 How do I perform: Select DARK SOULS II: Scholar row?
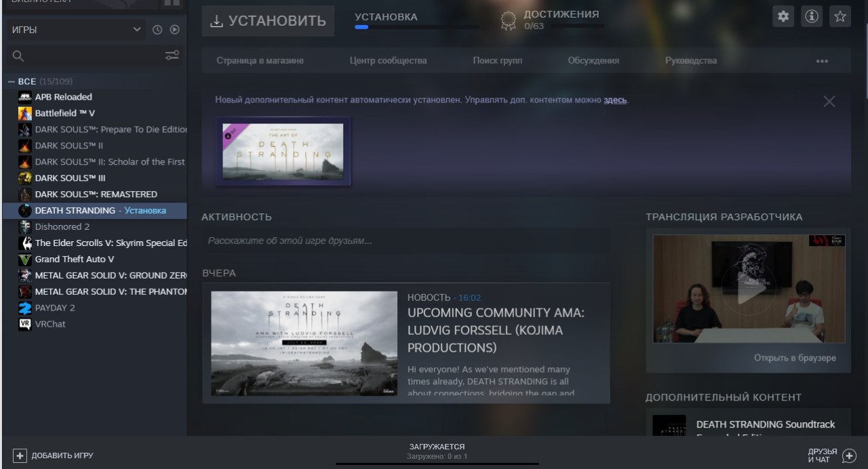(x=95, y=162)
